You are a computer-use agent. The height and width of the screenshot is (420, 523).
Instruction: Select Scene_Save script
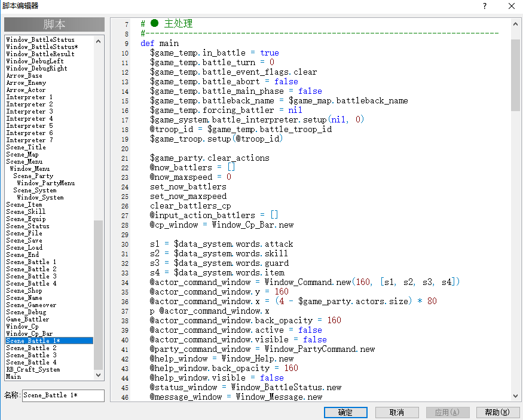(x=25, y=240)
